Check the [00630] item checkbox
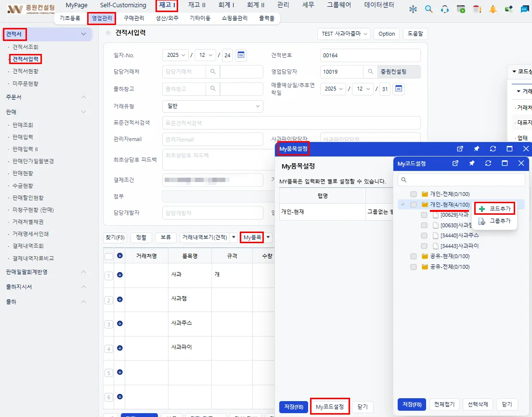 tap(424, 225)
